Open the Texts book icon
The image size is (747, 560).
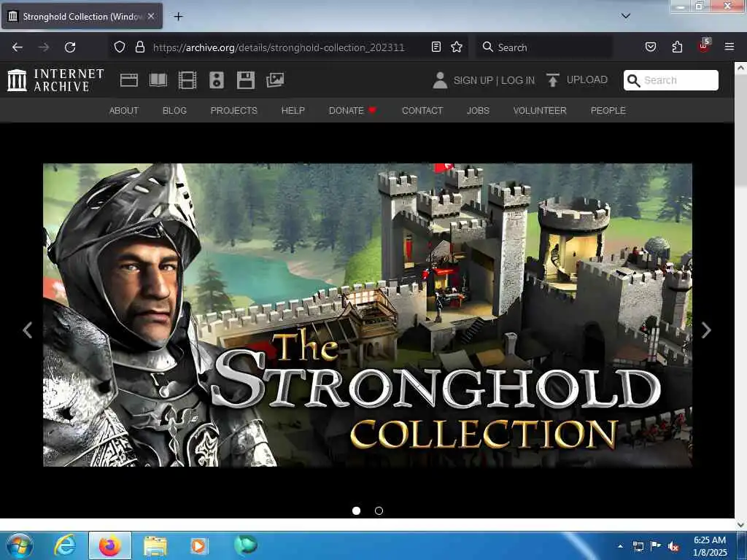tap(158, 80)
